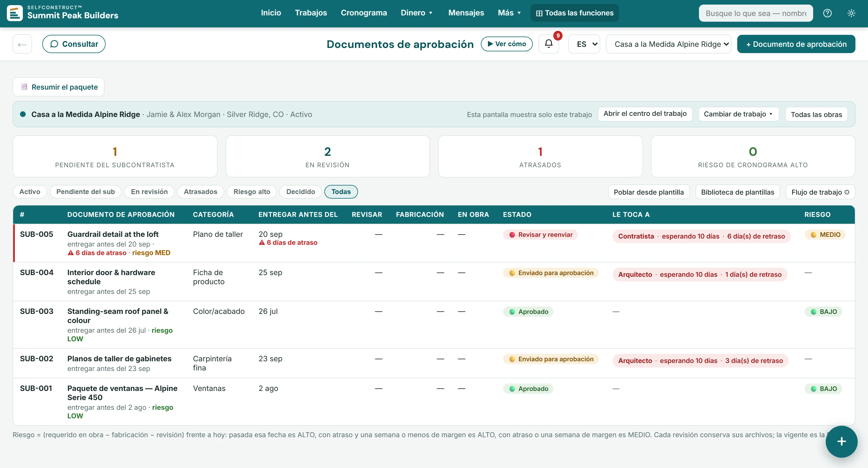Expand the Más menu

click(x=509, y=13)
